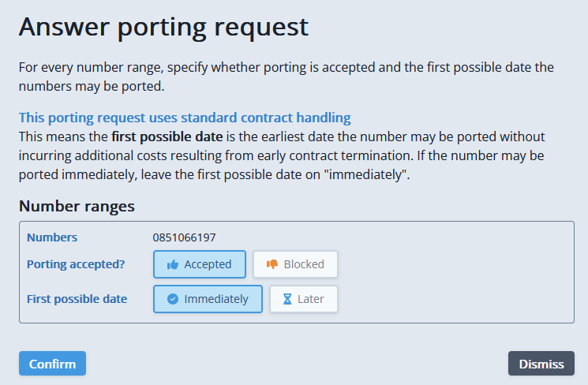Choose Immediately as first possible date
The image size is (588, 385).
(x=208, y=299)
